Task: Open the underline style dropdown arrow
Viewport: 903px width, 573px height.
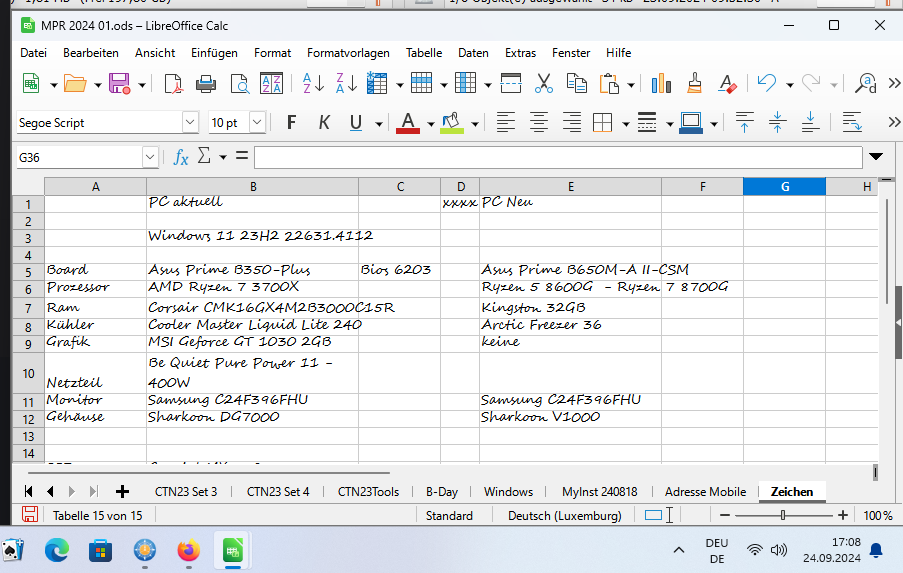Action: (x=379, y=124)
